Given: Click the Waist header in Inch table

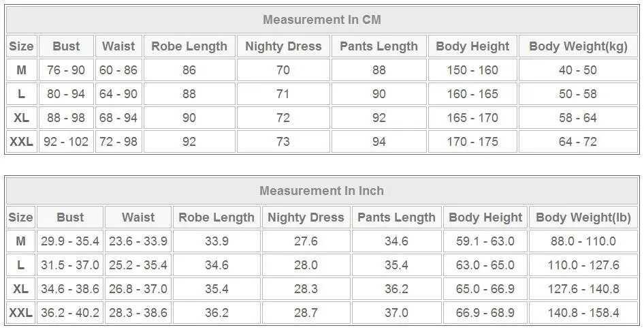Looking at the screenshot, I should pos(138,217).
